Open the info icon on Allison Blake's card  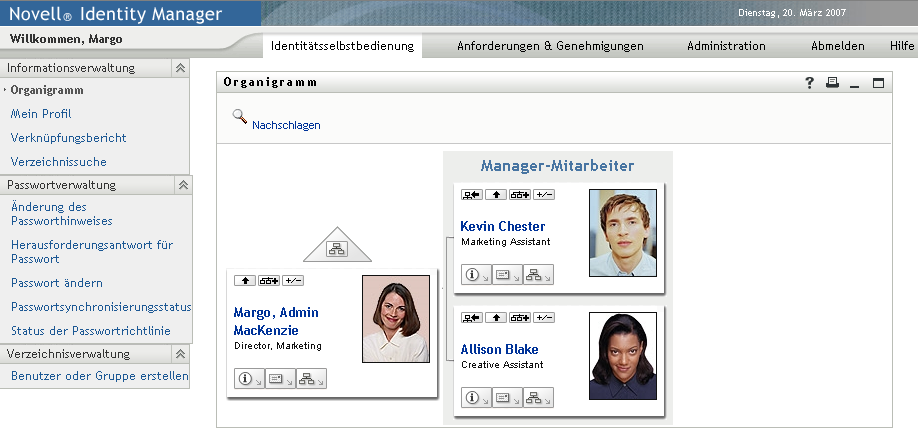[476, 398]
